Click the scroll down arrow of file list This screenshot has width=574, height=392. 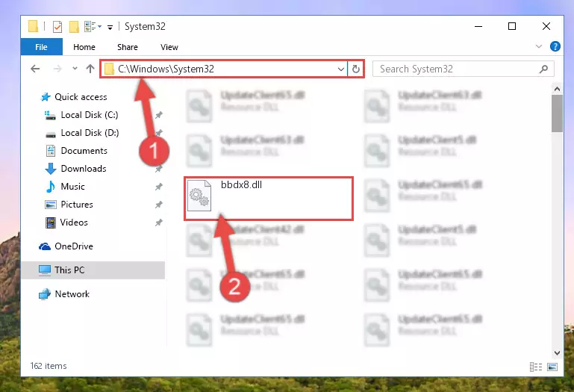click(557, 352)
